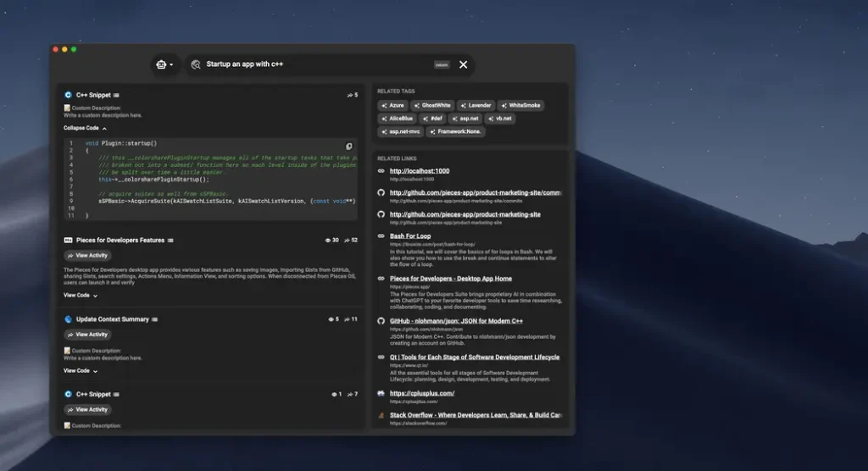Select the Azure related tag
The image size is (868, 471).
tap(393, 106)
